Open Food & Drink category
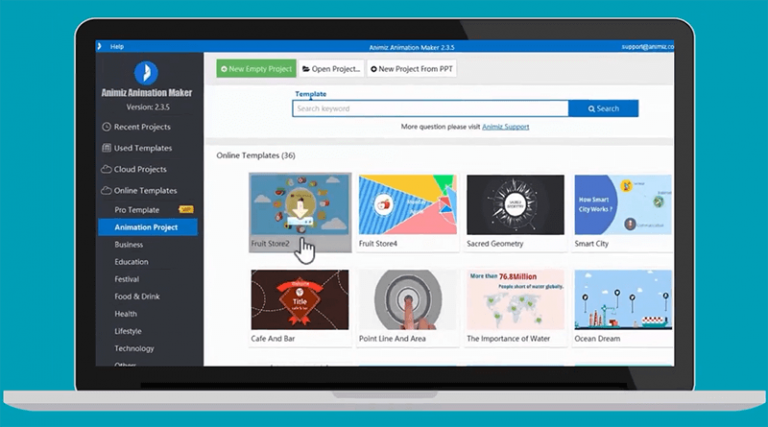Screen dimensions: 768x427 (x=137, y=296)
